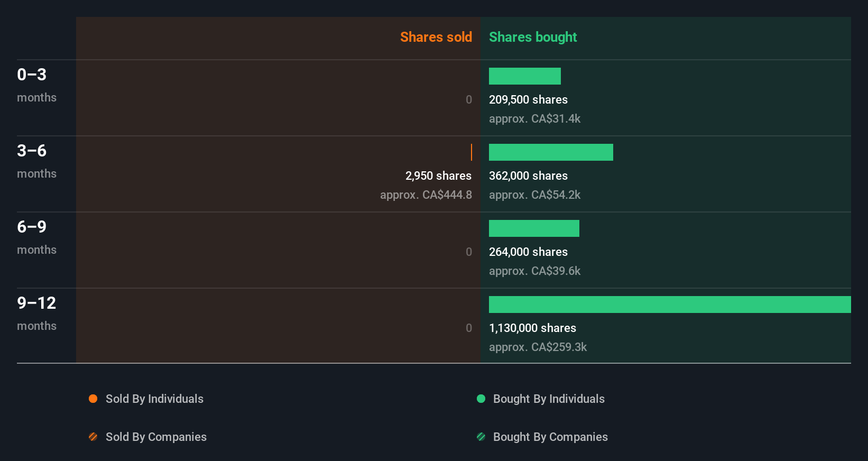
Task: Click the 209,500 shares value
Action: [528, 100]
